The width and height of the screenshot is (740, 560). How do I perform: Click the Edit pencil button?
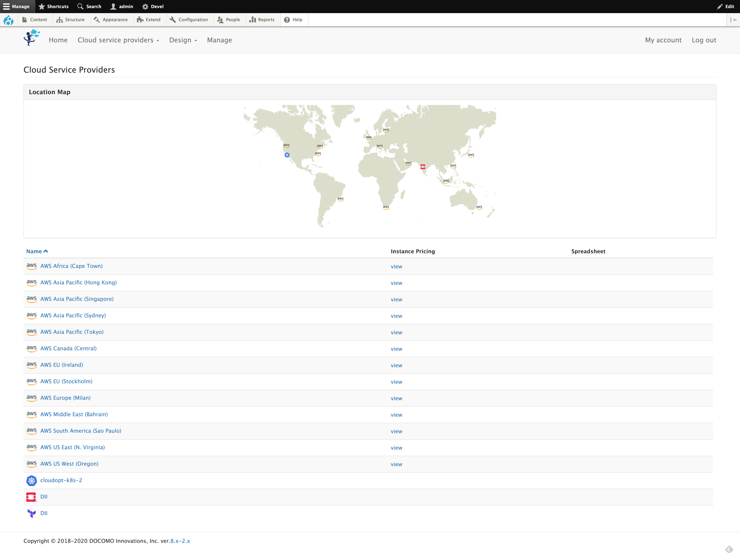click(725, 6)
